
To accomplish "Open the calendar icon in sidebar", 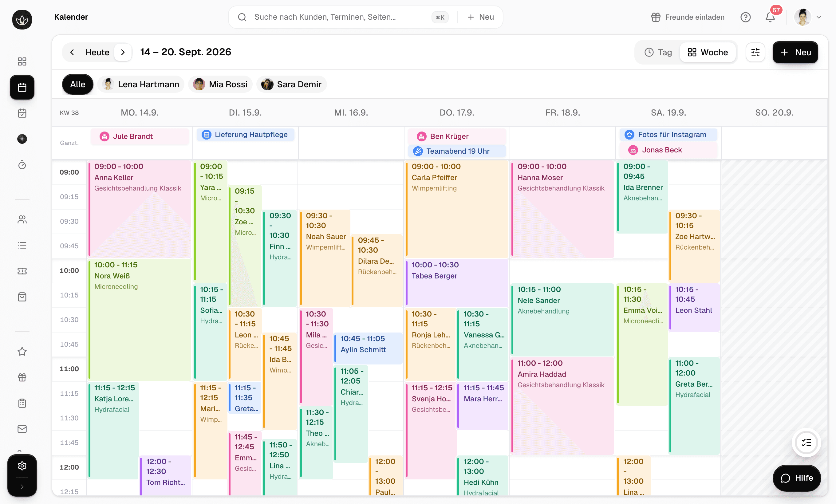I will pos(22,87).
